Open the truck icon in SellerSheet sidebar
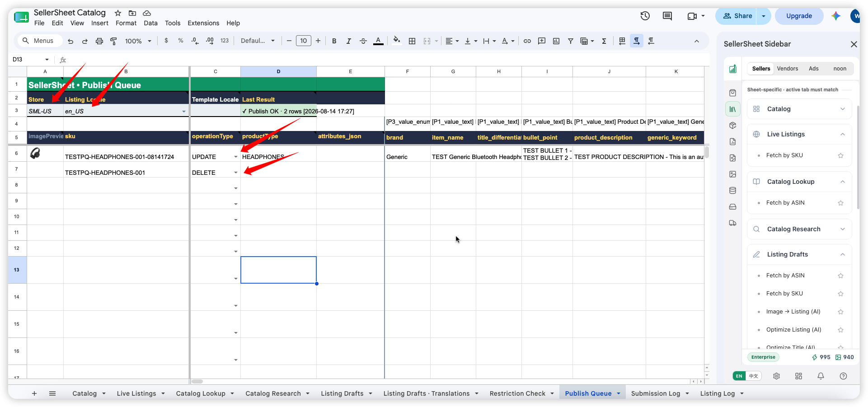This screenshot has width=868, height=407. pyautogui.click(x=732, y=223)
